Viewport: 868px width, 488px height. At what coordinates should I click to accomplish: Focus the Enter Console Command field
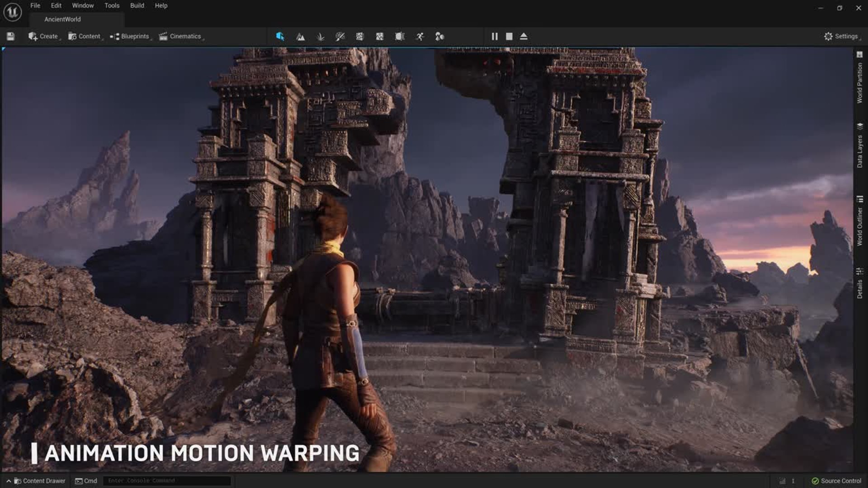[167, 481]
